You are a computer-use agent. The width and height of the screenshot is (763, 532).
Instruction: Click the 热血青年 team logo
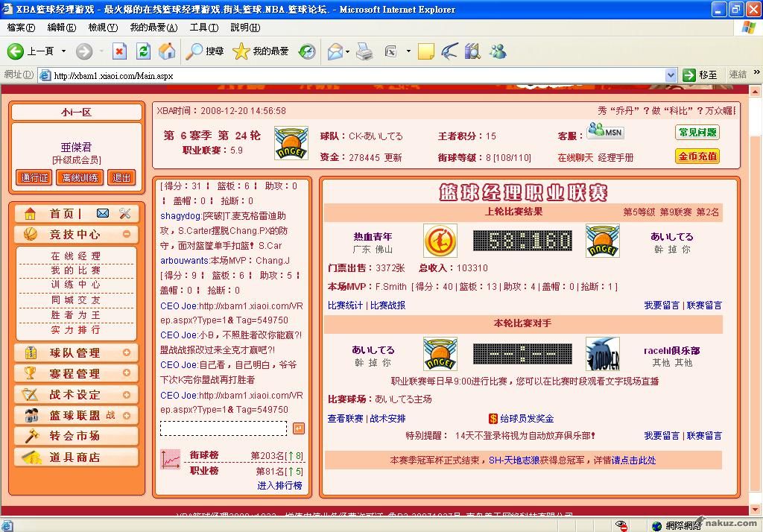(x=440, y=241)
